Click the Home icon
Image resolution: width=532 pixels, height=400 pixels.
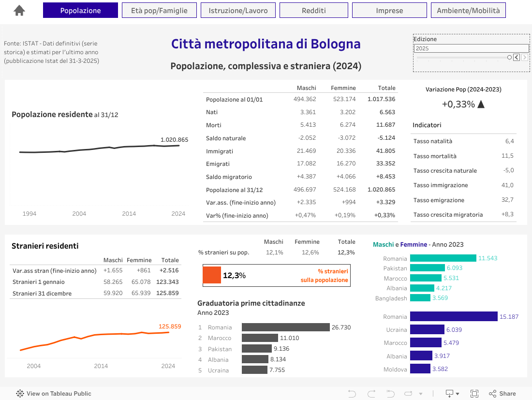[x=19, y=10]
